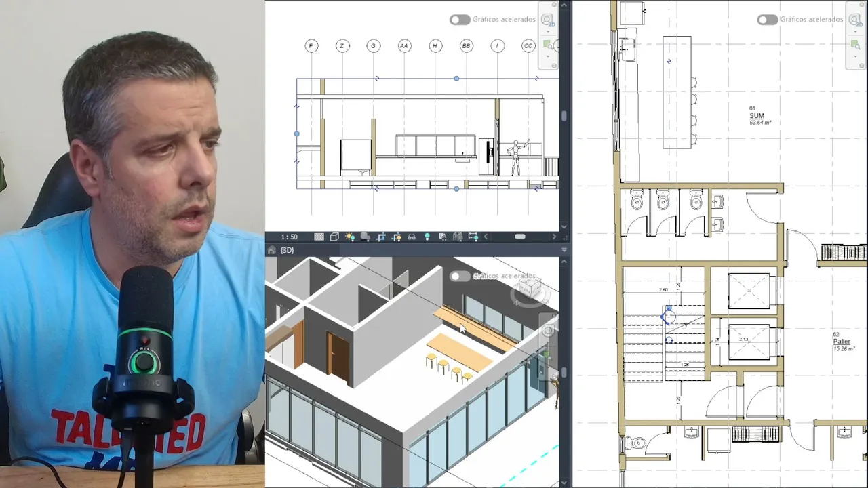Open the section view navigation bar customize menu

555,66
